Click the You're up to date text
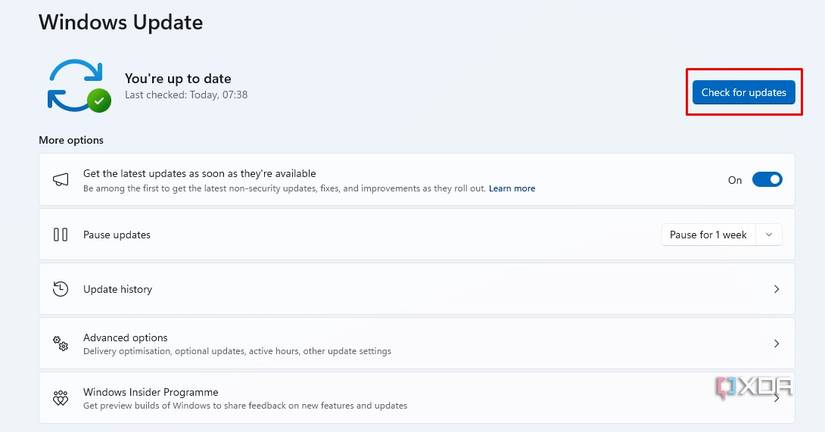 tap(178, 78)
